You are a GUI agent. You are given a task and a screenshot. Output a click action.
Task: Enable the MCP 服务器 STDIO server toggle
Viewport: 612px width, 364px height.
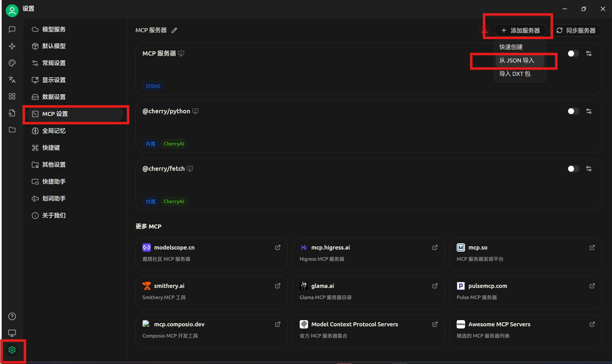[573, 53]
